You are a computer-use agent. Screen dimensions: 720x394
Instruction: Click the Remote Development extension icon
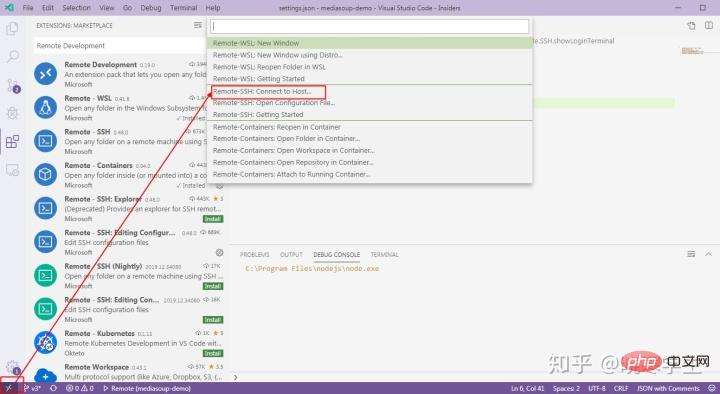click(x=45, y=73)
